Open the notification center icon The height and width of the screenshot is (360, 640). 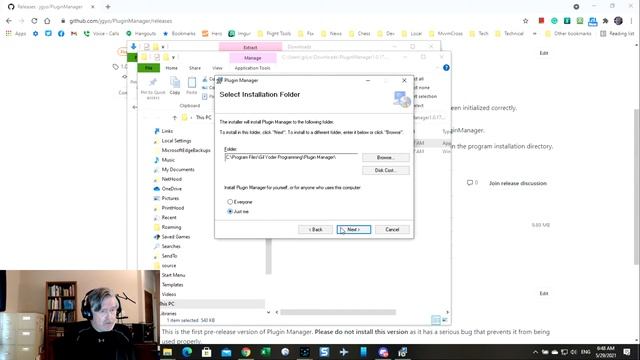pyautogui.click(x=627, y=352)
